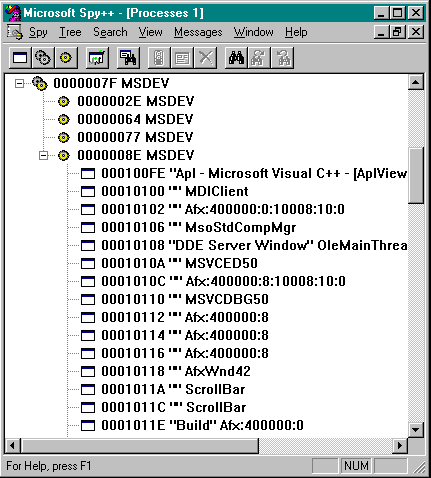Select the 00010106 MsoStdCompMgr window entry
The image size is (431, 478).
click(x=199, y=227)
